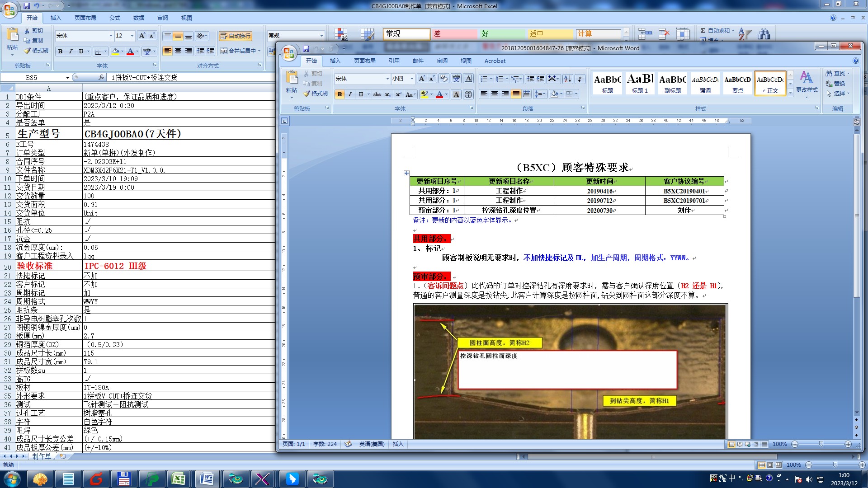Switch to Excel 公式 ribbon tab

tap(115, 18)
